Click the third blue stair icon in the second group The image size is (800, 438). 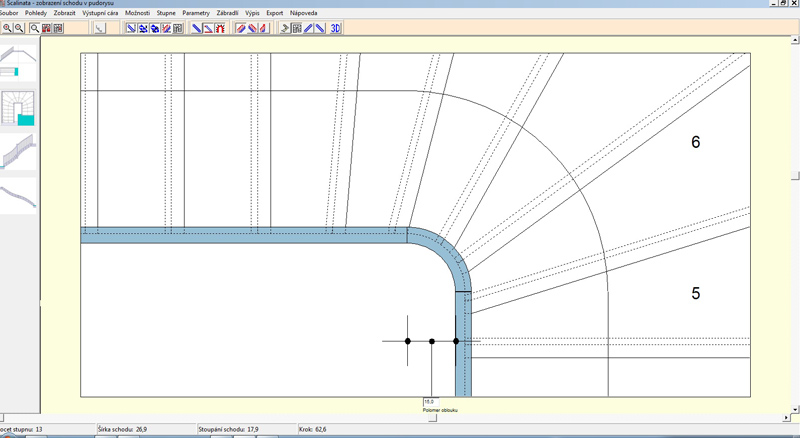click(x=155, y=28)
